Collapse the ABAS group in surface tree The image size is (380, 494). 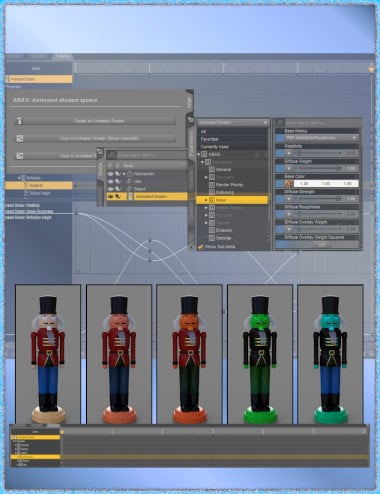pos(199,154)
